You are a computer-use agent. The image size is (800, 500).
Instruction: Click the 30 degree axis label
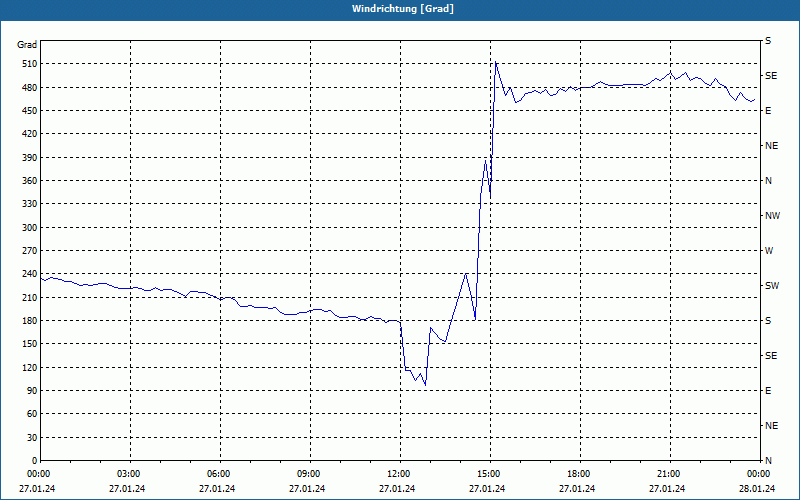coord(33,438)
